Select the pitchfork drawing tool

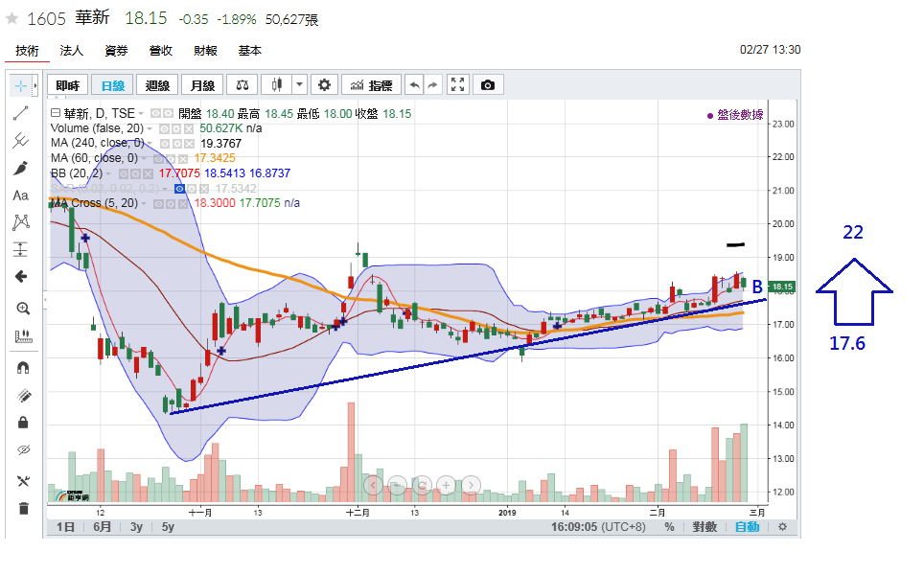(x=21, y=140)
